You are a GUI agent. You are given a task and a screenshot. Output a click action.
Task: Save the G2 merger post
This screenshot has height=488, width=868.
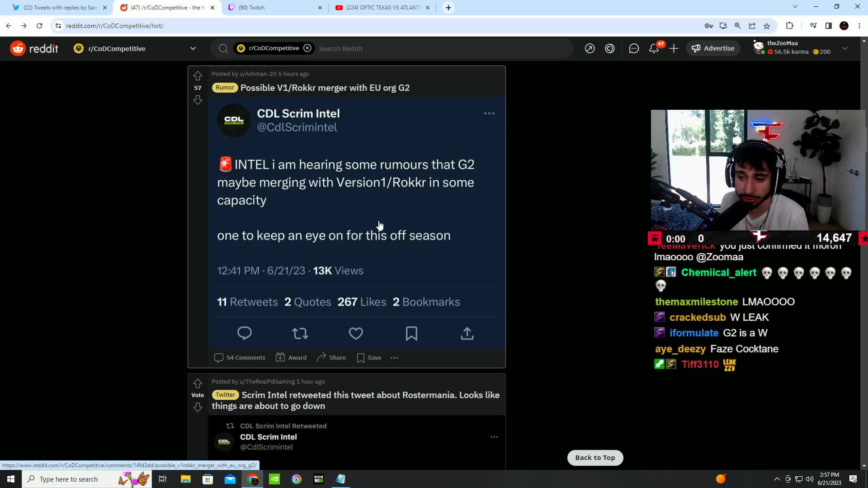point(369,357)
